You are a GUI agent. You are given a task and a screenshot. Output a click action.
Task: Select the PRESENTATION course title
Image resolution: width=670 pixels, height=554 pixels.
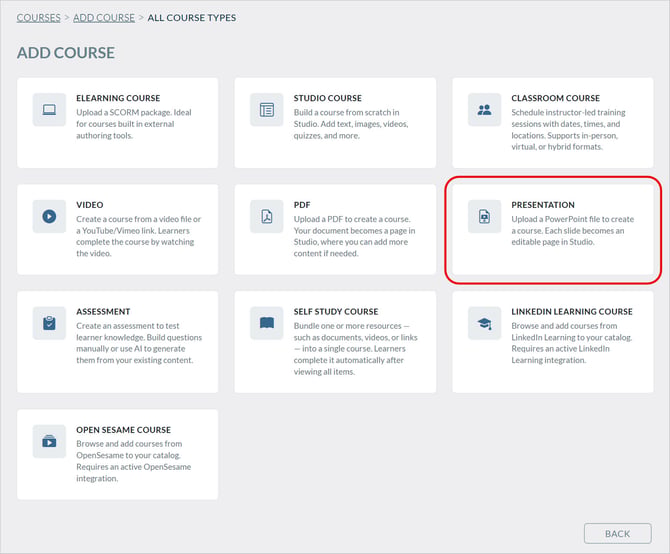tap(543, 205)
